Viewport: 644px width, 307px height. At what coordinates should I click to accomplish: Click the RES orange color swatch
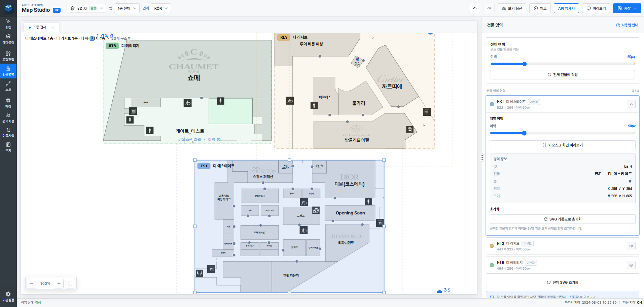click(492, 246)
